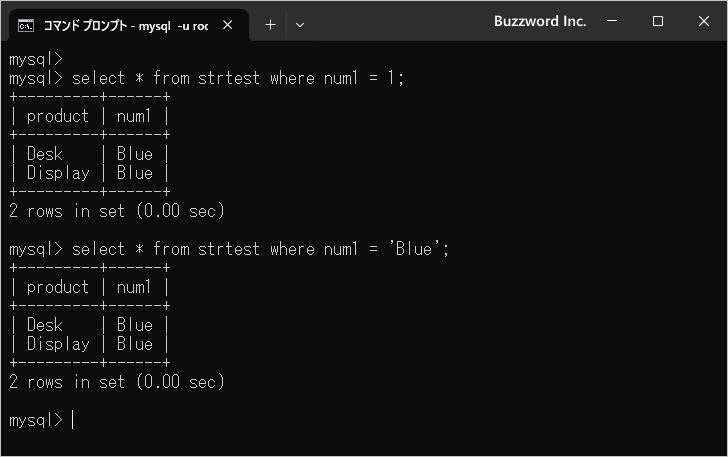
Task: Click second '2 rows in set' message
Action: coord(117,382)
